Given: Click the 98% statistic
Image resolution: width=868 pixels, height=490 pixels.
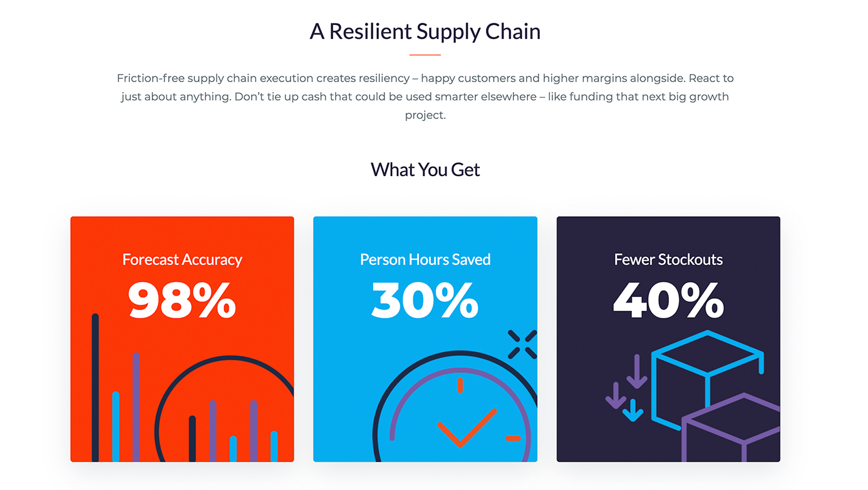Looking at the screenshot, I should [182, 300].
